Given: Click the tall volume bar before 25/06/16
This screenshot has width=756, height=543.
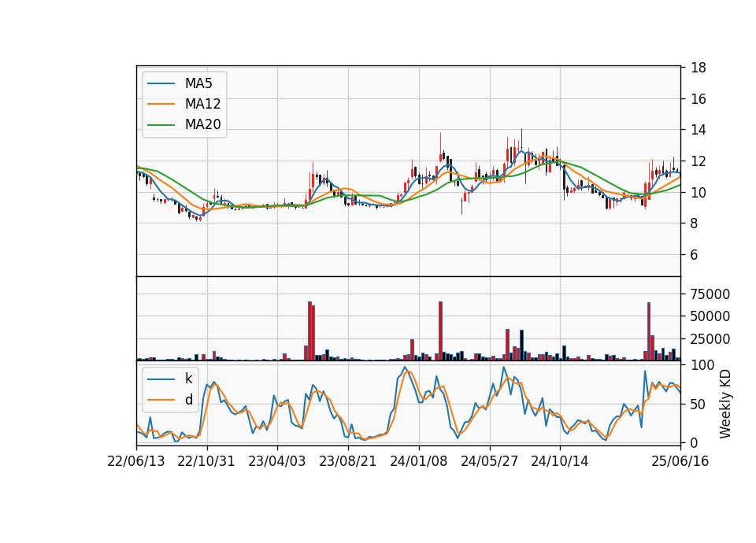Looking at the screenshot, I should click(x=649, y=331).
